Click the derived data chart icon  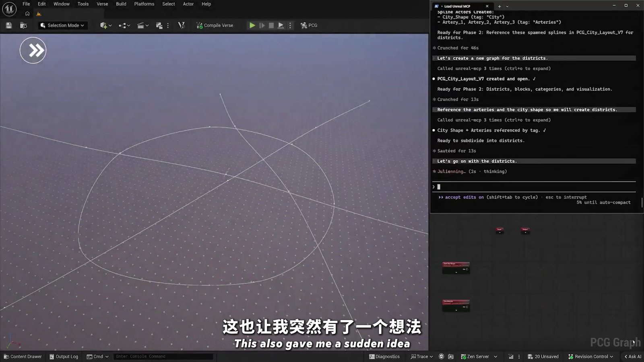point(511,357)
